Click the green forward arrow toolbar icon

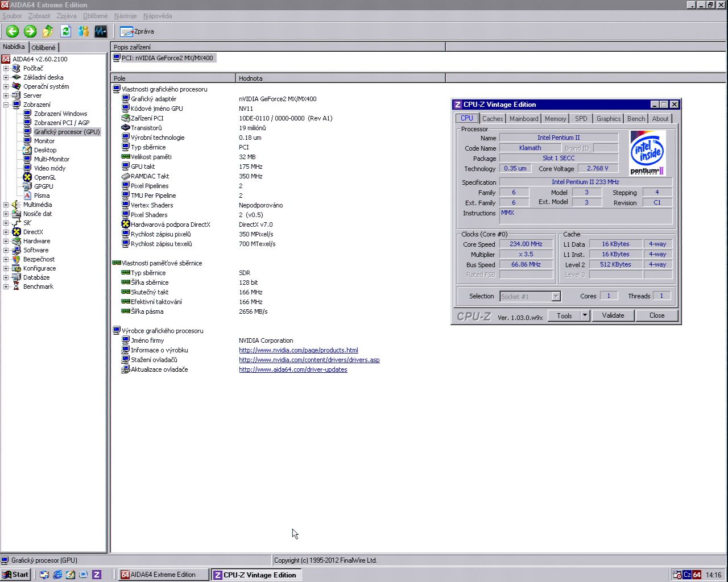click(x=30, y=31)
